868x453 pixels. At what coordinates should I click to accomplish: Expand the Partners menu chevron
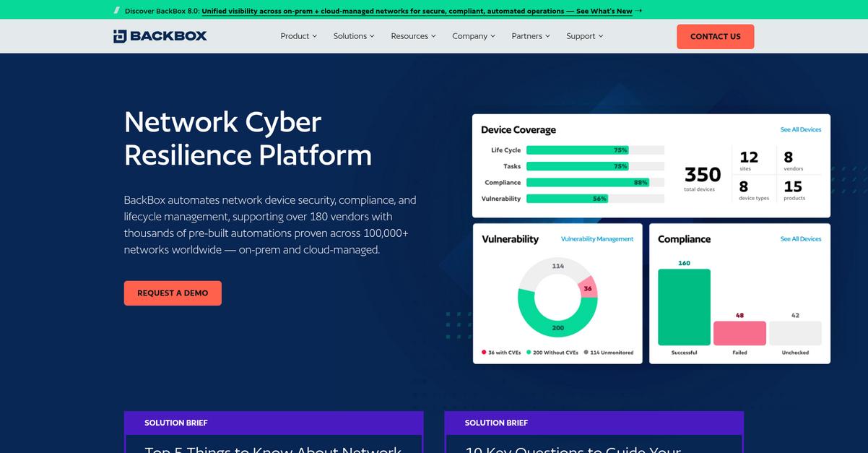548,36
